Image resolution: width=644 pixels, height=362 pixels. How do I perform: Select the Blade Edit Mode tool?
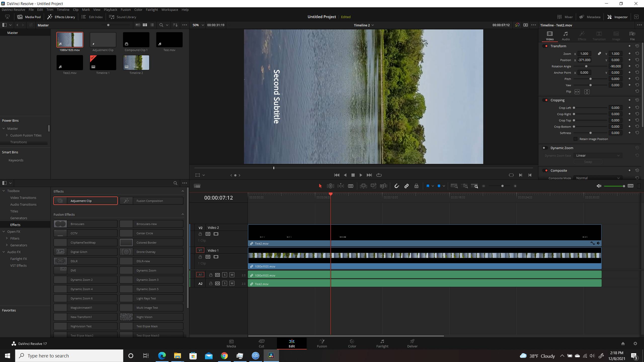(351, 186)
